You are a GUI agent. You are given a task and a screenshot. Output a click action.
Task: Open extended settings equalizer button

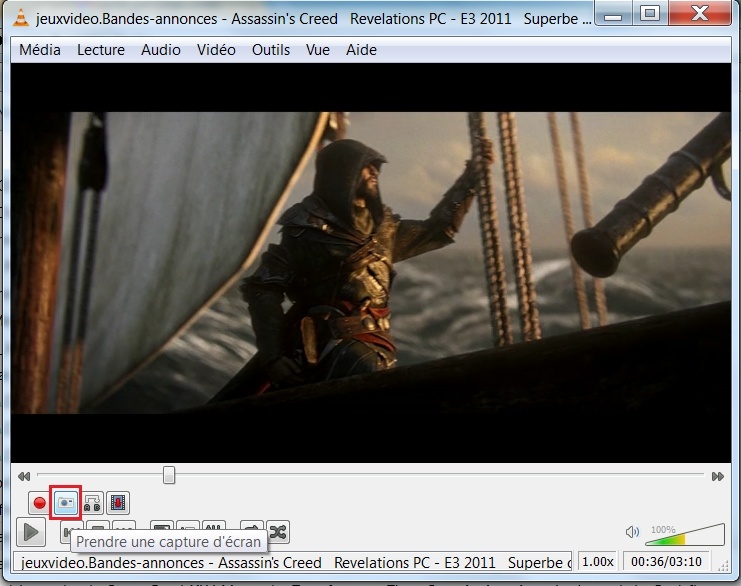[214, 527]
